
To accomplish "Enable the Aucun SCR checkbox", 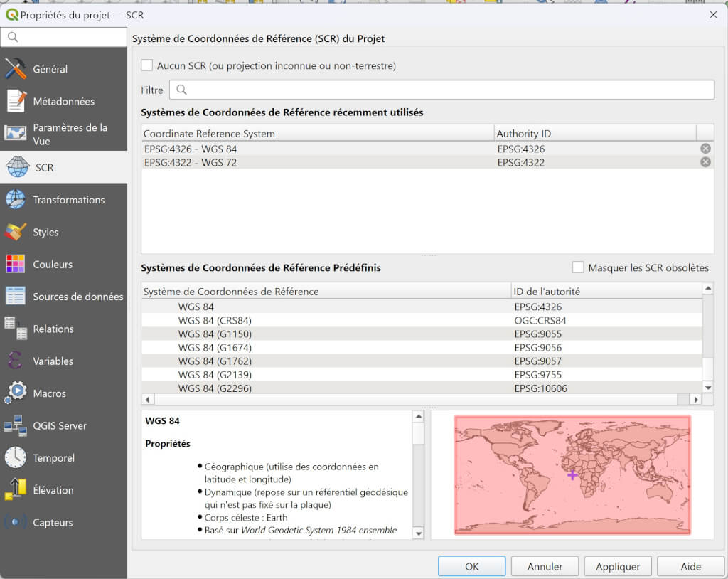I will click(147, 65).
